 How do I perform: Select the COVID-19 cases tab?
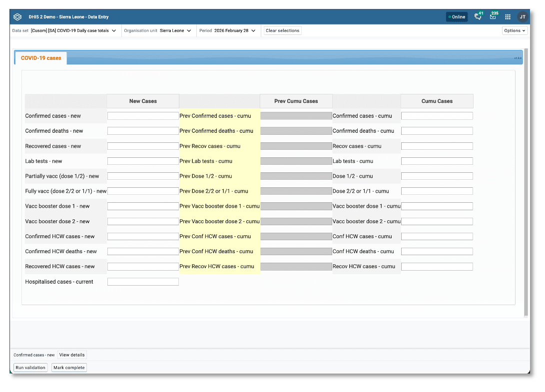41,58
